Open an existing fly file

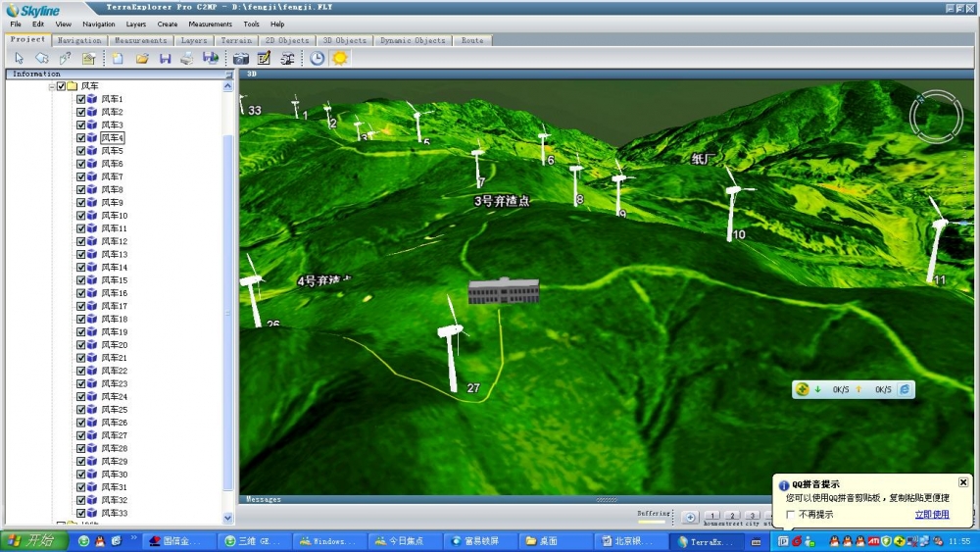(x=142, y=58)
